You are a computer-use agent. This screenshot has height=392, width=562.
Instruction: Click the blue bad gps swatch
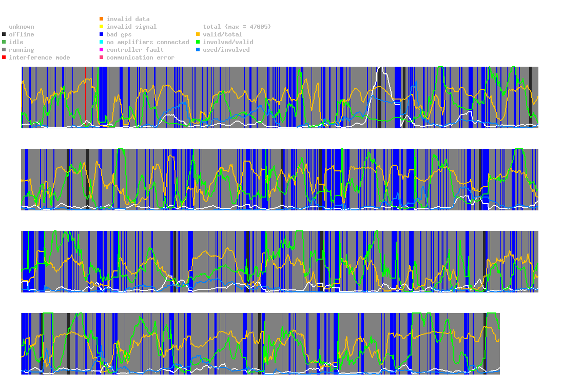[102, 34]
